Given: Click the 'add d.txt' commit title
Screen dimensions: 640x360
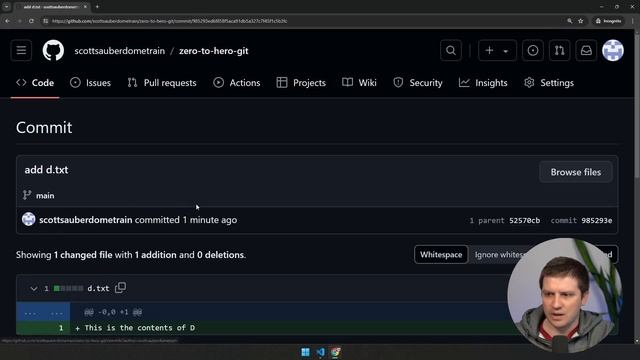Looking at the screenshot, I should 46,170.
